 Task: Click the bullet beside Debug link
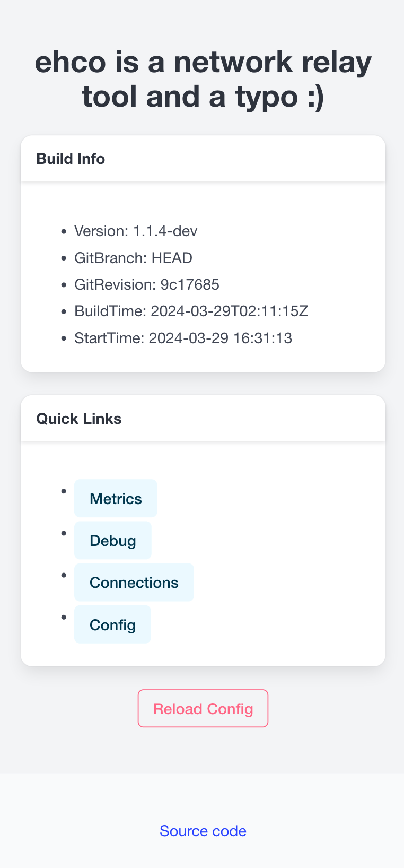pyautogui.click(x=64, y=533)
